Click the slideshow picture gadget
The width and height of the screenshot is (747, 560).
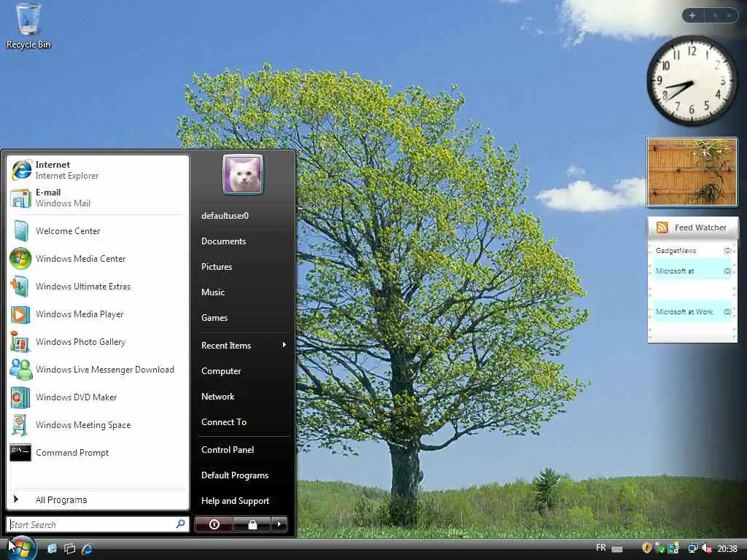point(692,172)
